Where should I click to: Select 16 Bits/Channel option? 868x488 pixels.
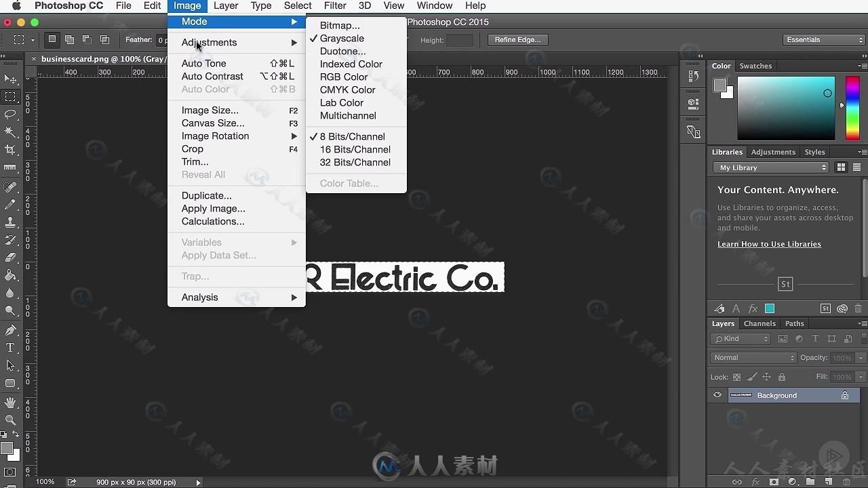click(355, 150)
